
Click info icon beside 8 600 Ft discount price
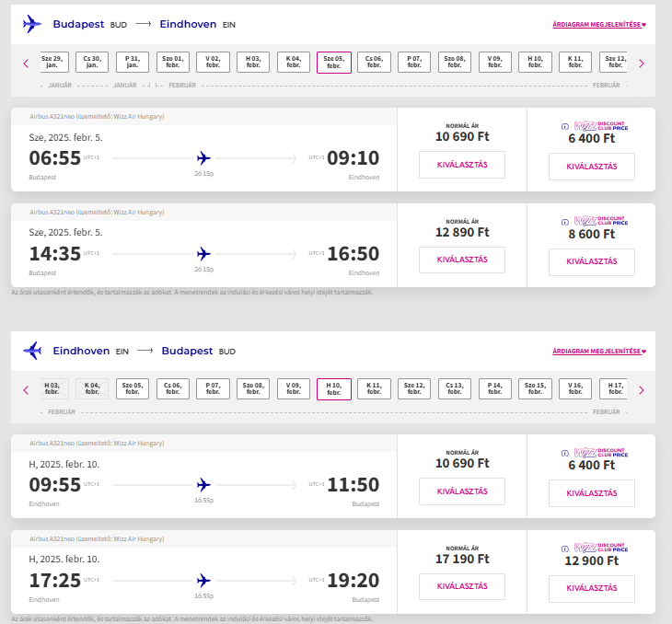[x=565, y=222]
